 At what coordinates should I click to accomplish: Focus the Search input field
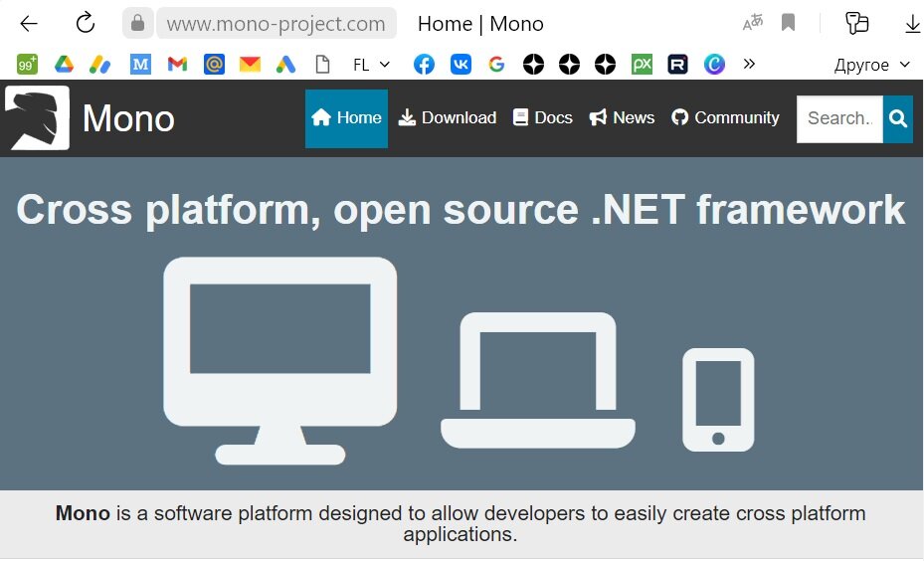coord(839,119)
